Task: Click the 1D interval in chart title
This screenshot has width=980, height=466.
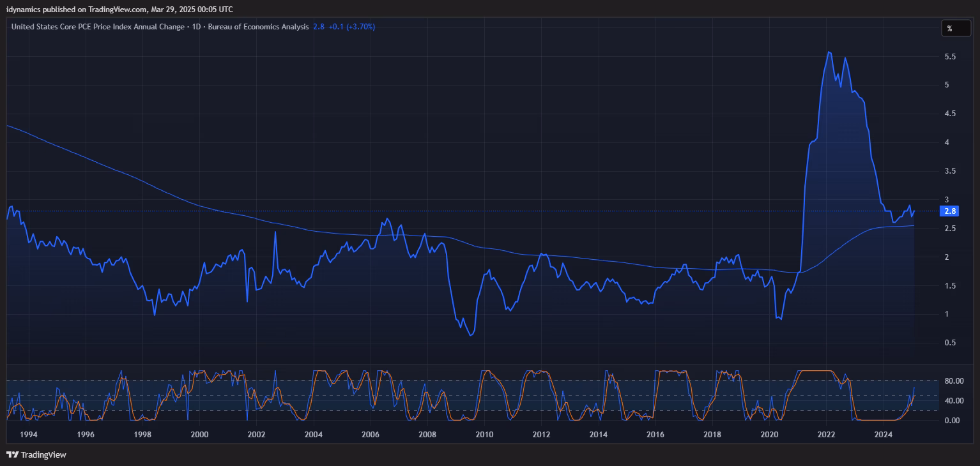Action: pyautogui.click(x=197, y=27)
